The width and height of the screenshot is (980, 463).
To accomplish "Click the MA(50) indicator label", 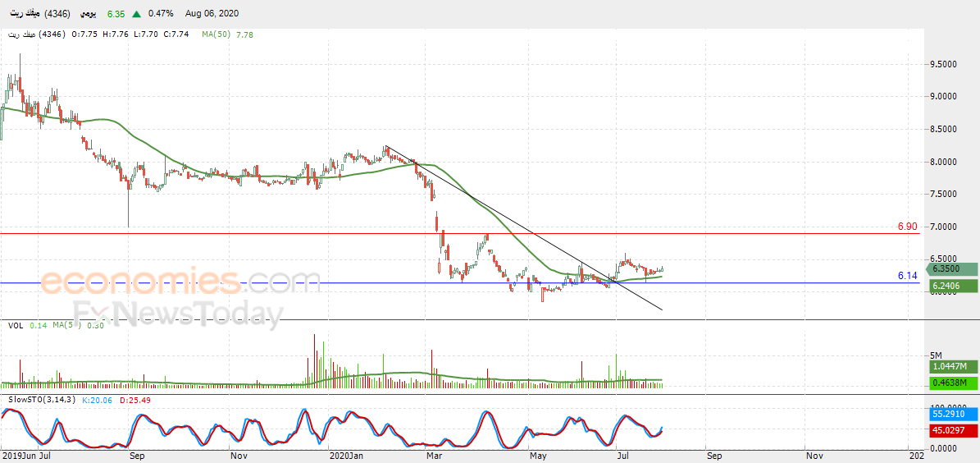I will (x=217, y=35).
